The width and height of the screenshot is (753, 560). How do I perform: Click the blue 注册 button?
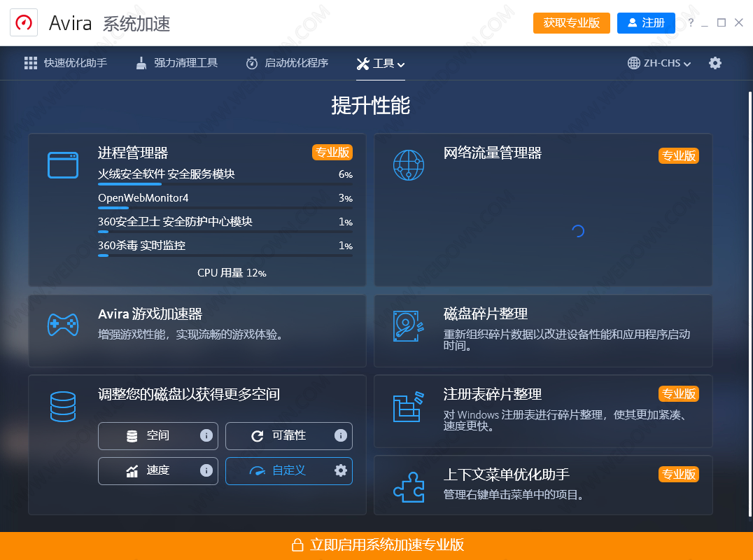tap(645, 22)
